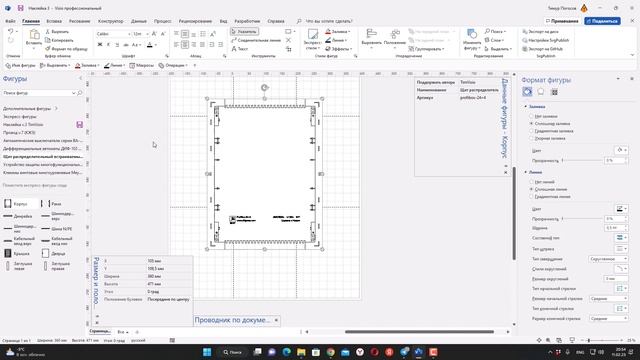Open SvgPublish settings
Viewport: 640px width, 360px height.
pyautogui.click(x=545, y=40)
